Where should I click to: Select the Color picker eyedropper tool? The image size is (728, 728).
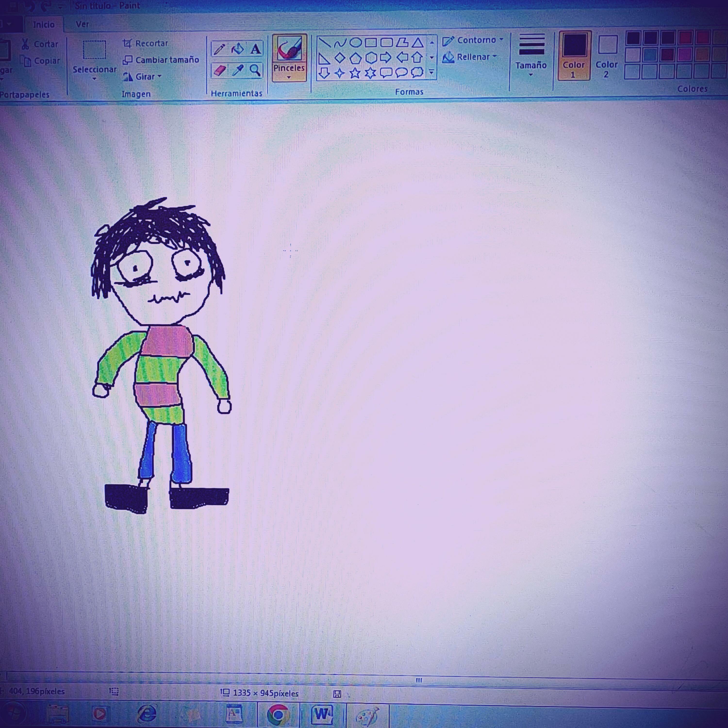click(237, 70)
